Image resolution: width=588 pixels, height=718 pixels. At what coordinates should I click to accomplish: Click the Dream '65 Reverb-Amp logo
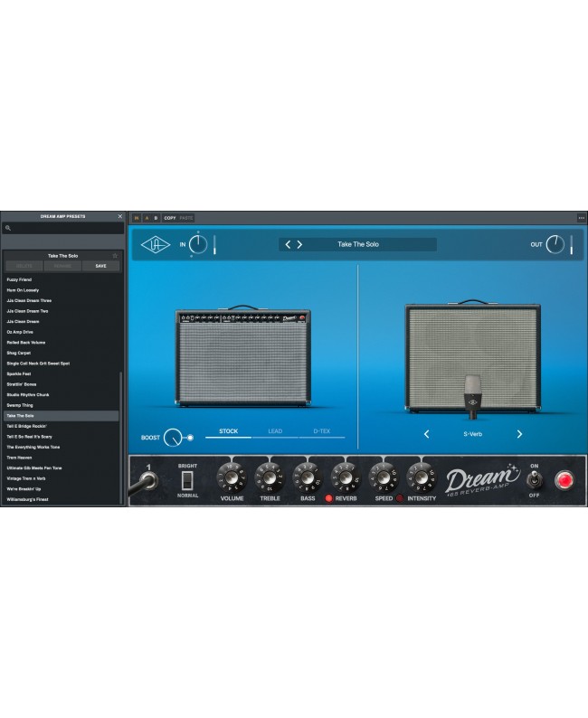coord(482,480)
